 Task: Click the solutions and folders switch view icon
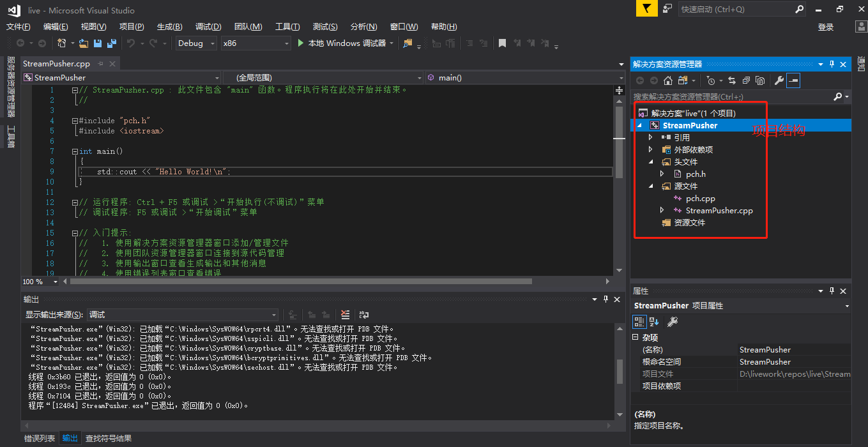point(683,80)
